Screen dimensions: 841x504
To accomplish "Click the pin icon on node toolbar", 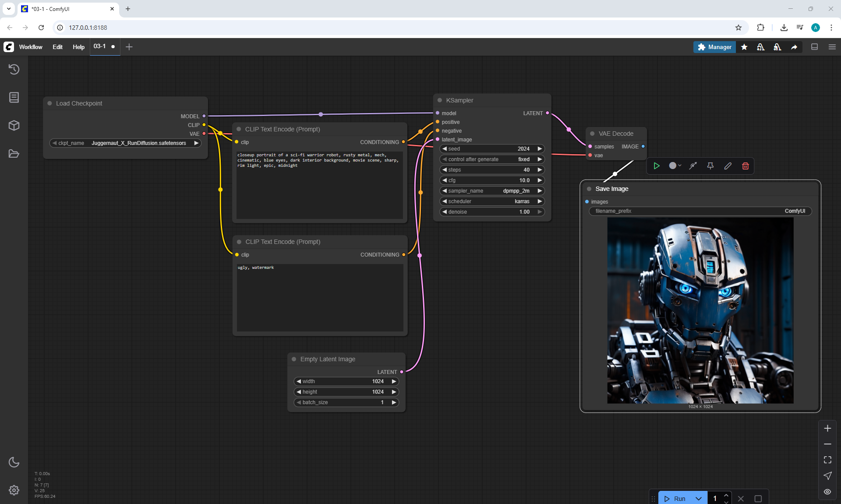I will 710,166.
